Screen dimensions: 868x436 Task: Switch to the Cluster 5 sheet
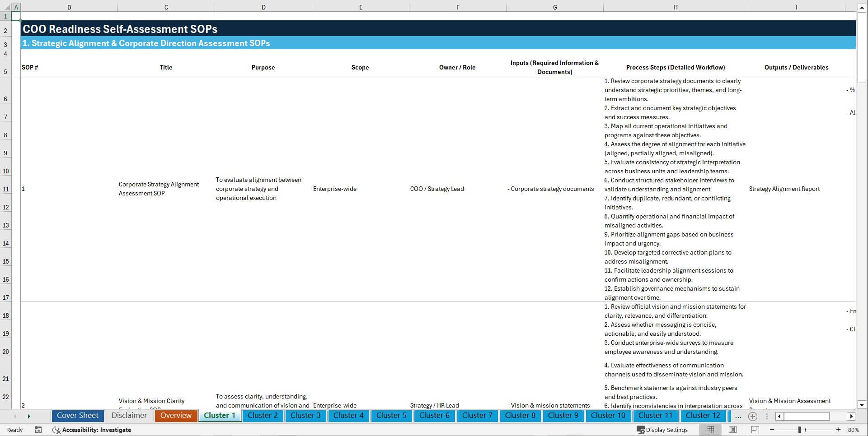pyautogui.click(x=391, y=416)
